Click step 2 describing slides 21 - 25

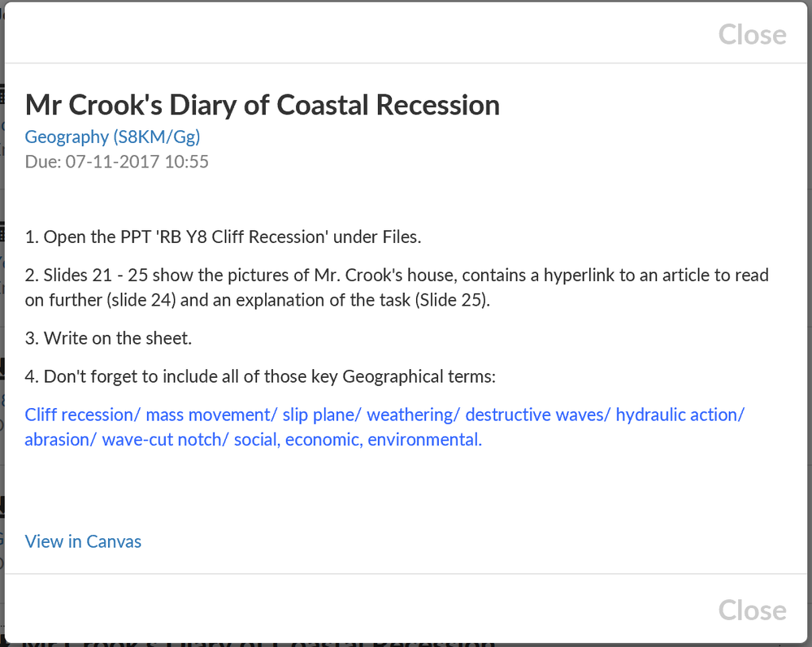(x=396, y=276)
